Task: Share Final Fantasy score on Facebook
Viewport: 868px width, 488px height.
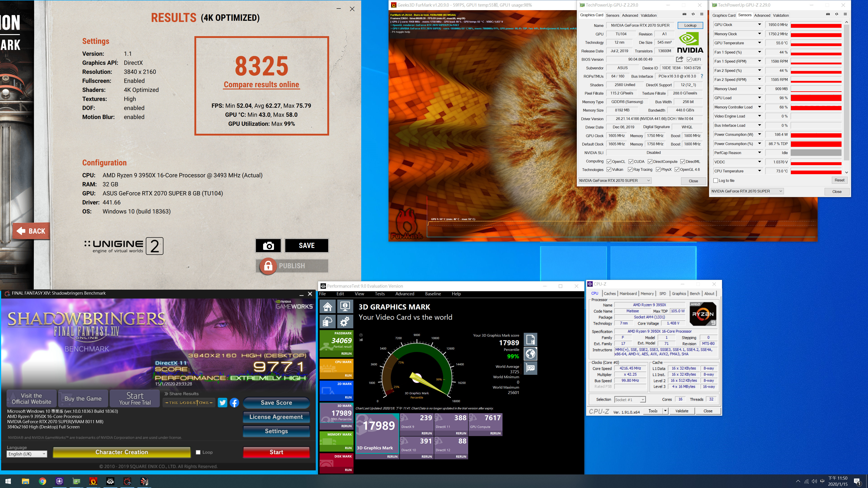Action: pyautogui.click(x=235, y=402)
